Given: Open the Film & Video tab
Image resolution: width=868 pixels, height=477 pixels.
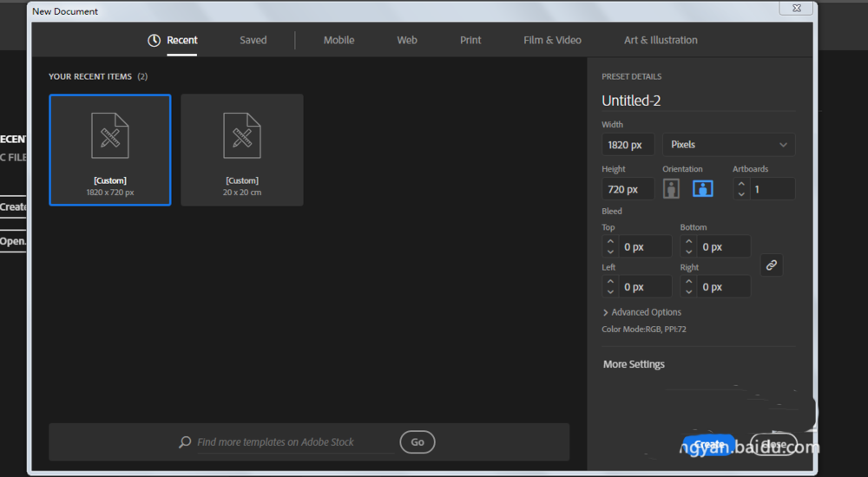Looking at the screenshot, I should coord(552,40).
